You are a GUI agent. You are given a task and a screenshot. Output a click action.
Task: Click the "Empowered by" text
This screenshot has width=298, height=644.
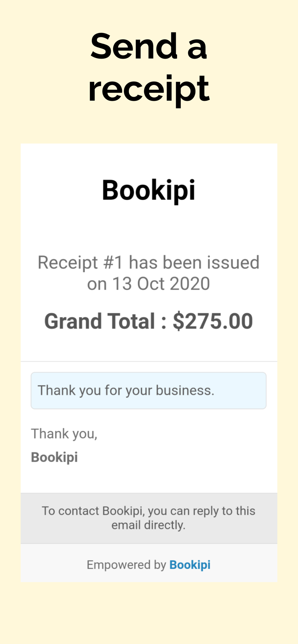[126, 565]
